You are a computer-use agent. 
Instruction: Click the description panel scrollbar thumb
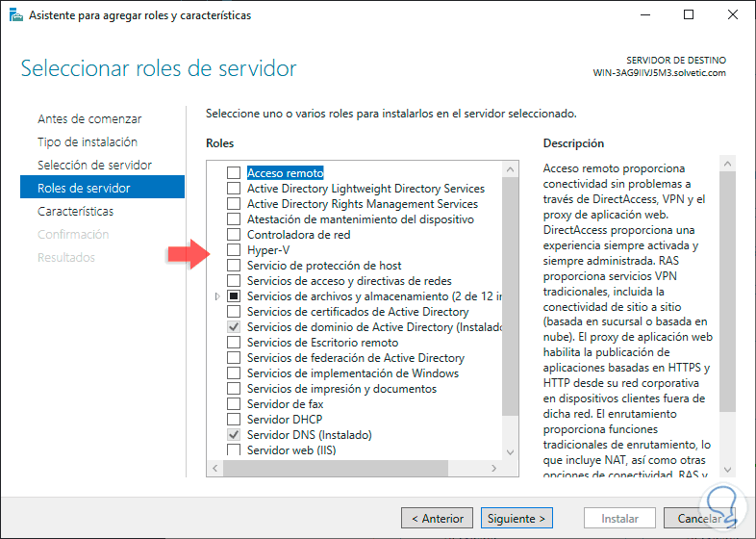(x=727, y=292)
